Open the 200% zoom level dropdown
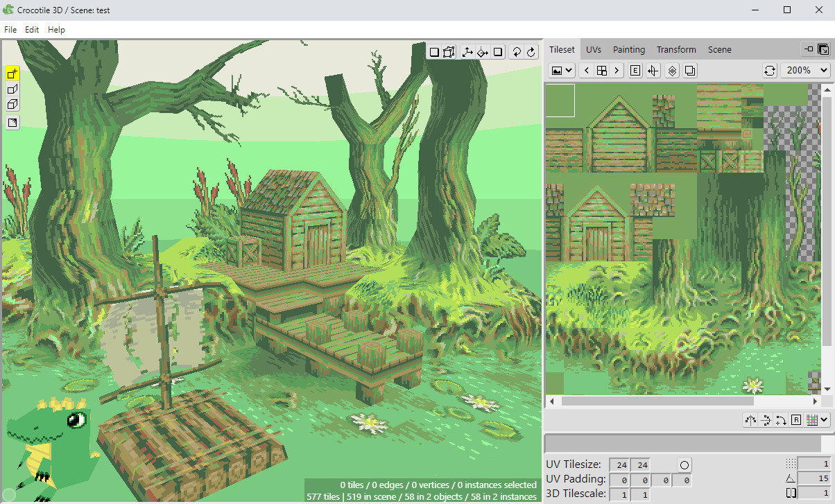The width and height of the screenshot is (835, 504). coord(805,70)
